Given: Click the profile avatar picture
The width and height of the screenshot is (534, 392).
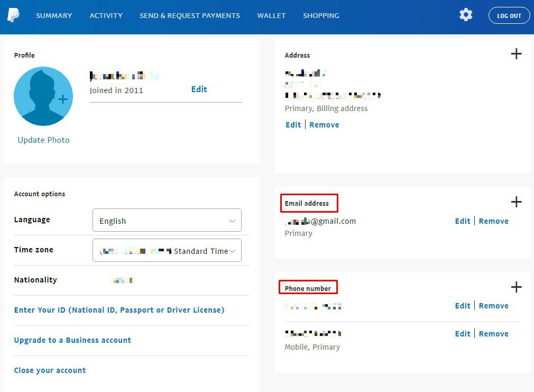Looking at the screenshot, I should point(43,96).
